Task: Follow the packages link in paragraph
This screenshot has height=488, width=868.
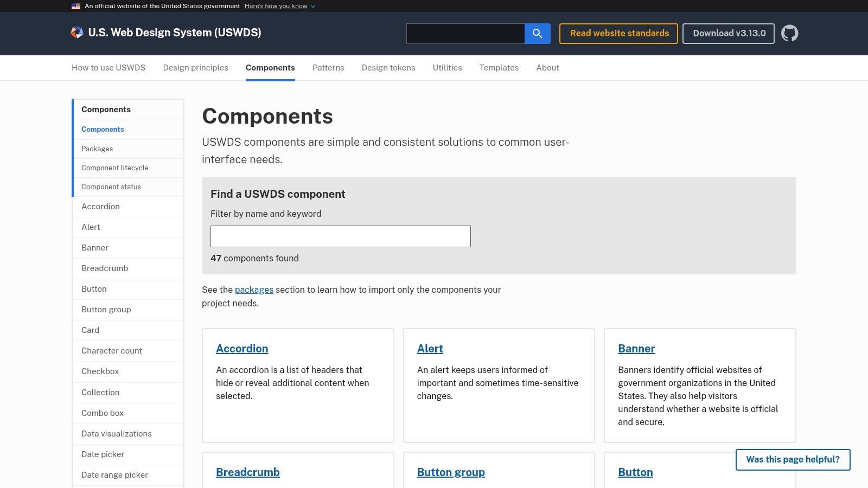Action: pos(254,290)
